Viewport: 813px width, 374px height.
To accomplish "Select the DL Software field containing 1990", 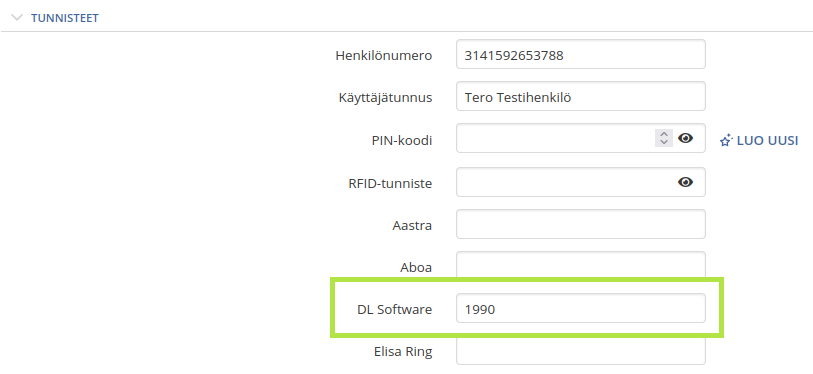I will (x=581, y=308).
